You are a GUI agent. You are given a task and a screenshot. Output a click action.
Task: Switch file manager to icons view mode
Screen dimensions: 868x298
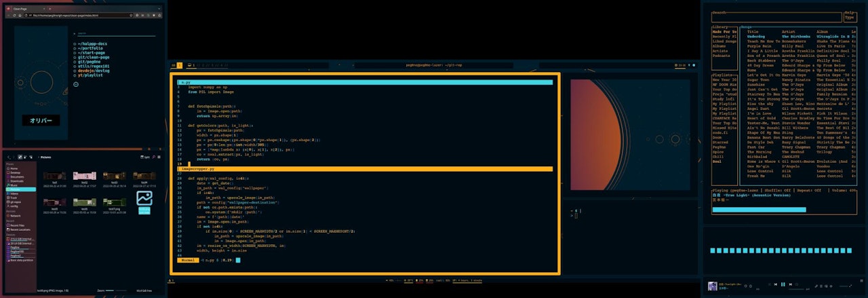(20, 157)
